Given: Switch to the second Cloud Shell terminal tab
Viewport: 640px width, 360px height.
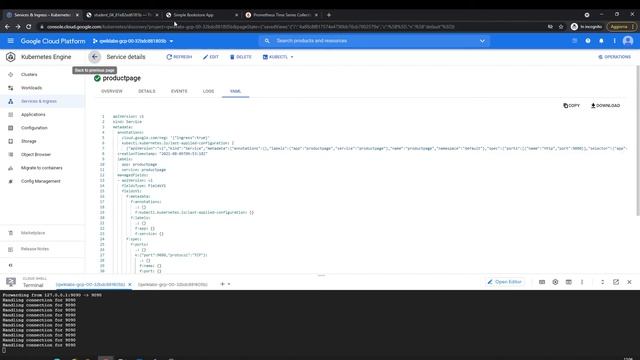Looking at the screenshot, I should [x=173, y=284].
